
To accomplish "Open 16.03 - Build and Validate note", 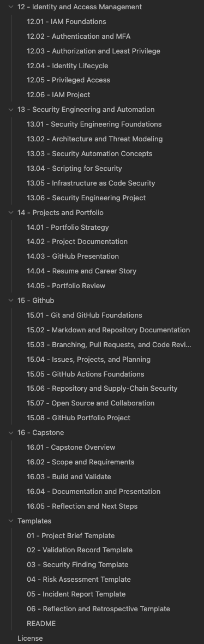I will (69, 477).
